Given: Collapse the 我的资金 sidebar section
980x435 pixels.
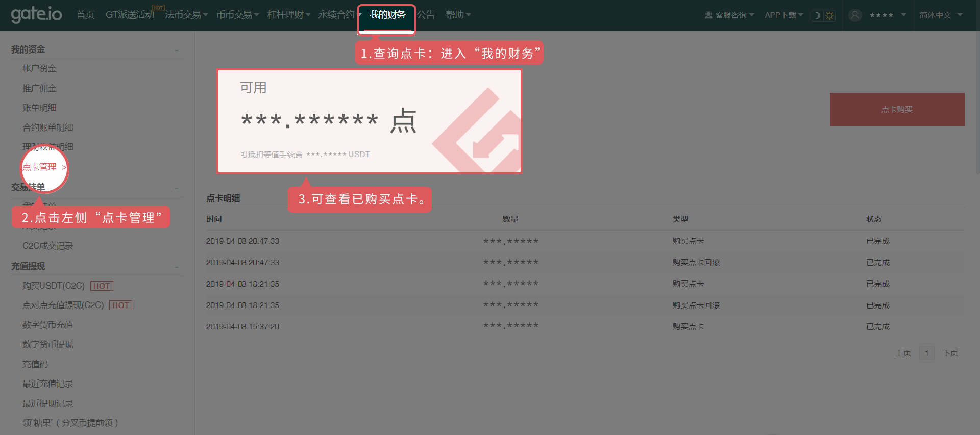Looking at the screenshot, I should tap(177, 50).
